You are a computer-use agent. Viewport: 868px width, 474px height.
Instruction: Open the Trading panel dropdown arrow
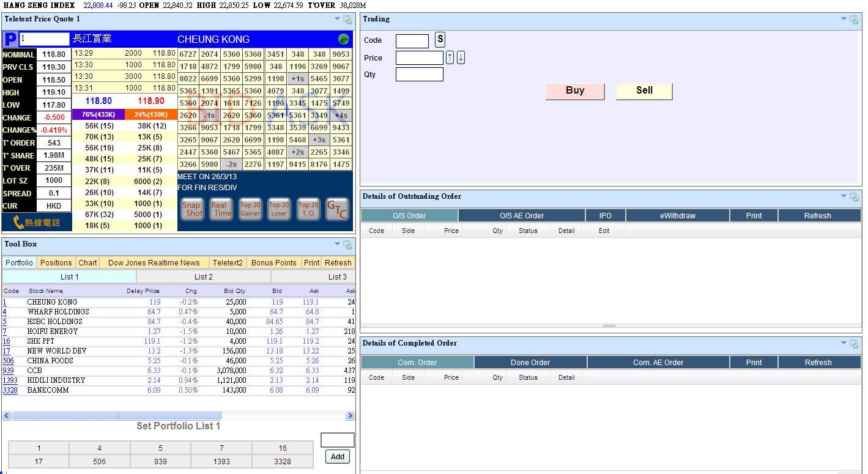[x=844, y=20]
